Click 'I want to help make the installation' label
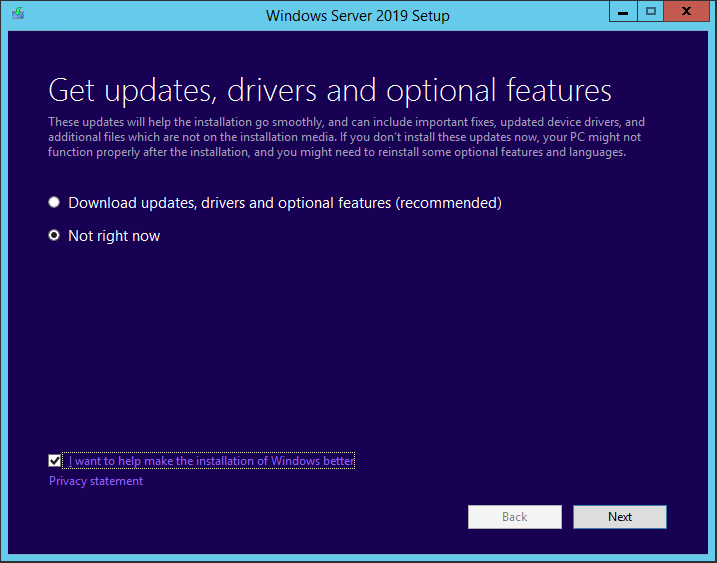717x563 pixels. (210, 461)
